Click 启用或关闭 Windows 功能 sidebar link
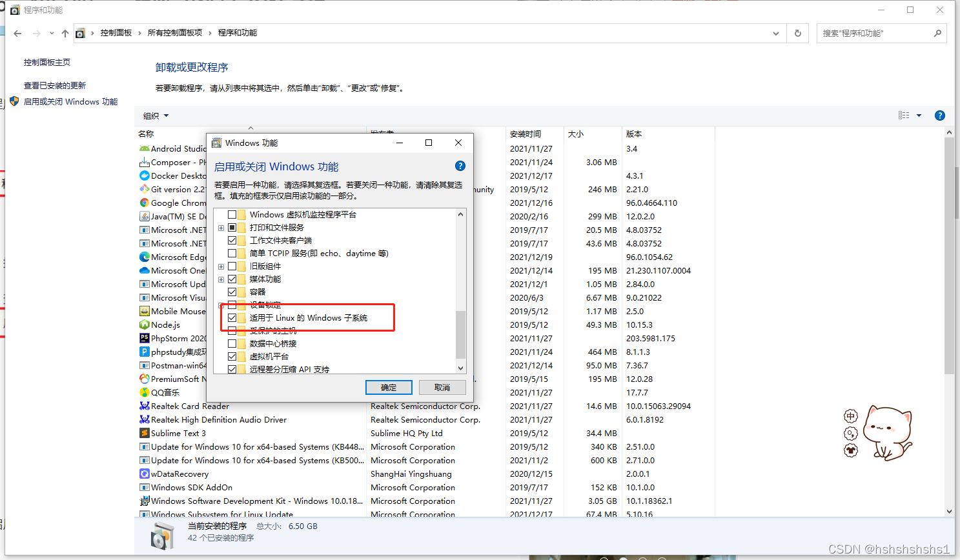Image resolution: width=960 pixels, height=560 pixels. coord(70,101)
